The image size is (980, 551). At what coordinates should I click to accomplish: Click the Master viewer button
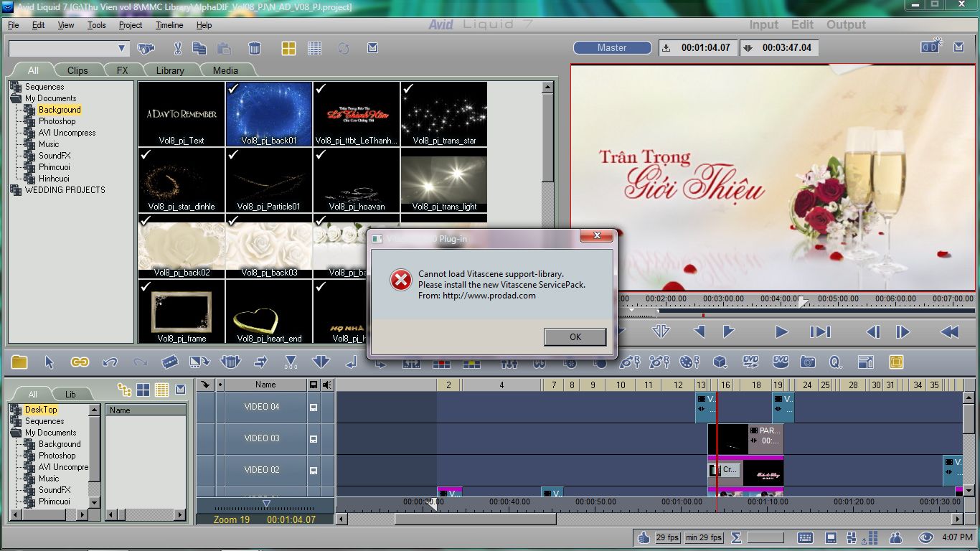point(612,47)
